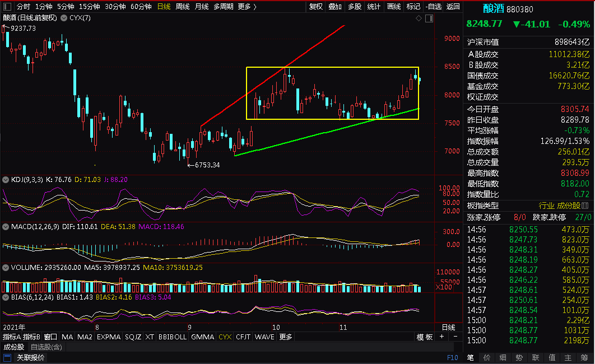This screenshot has height=364, width=595.
Task: Toggle the -自选 watchlist button
Action: pyautogui.click(x=434, y=7)
